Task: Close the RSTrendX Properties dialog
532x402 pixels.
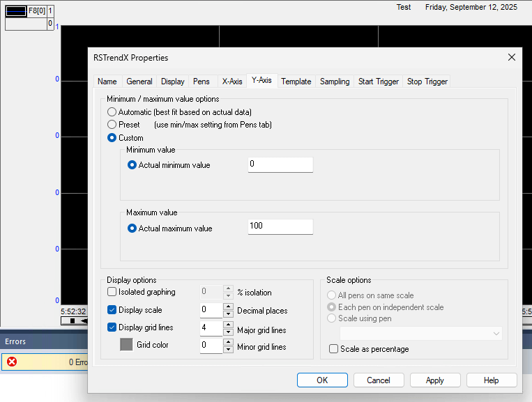Action: point(512,57)
